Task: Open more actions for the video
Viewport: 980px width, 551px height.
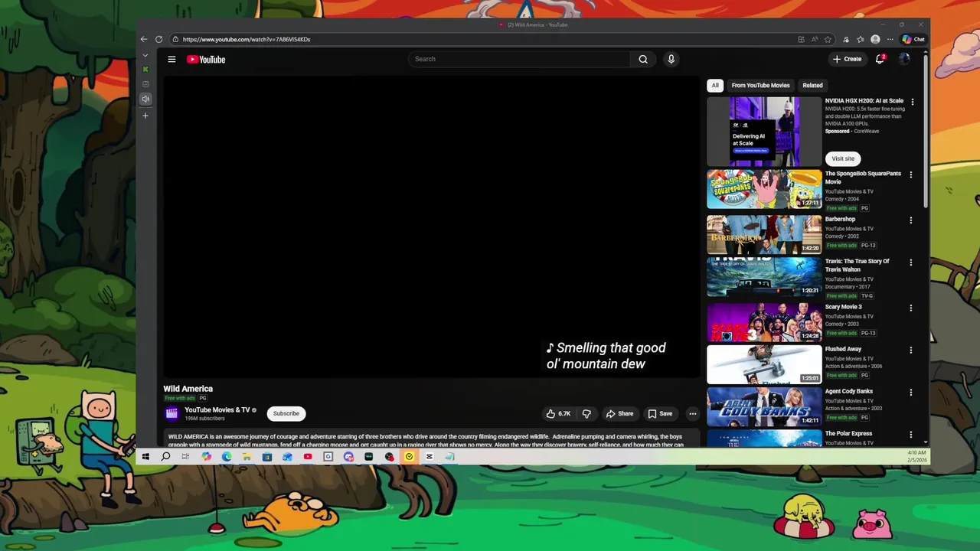Action: pyautogui.click(x=692, y=413)
